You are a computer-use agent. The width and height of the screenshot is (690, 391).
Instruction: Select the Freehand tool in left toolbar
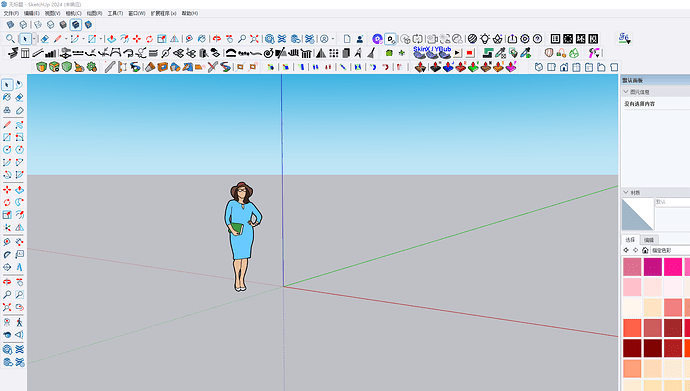point(19,125)
